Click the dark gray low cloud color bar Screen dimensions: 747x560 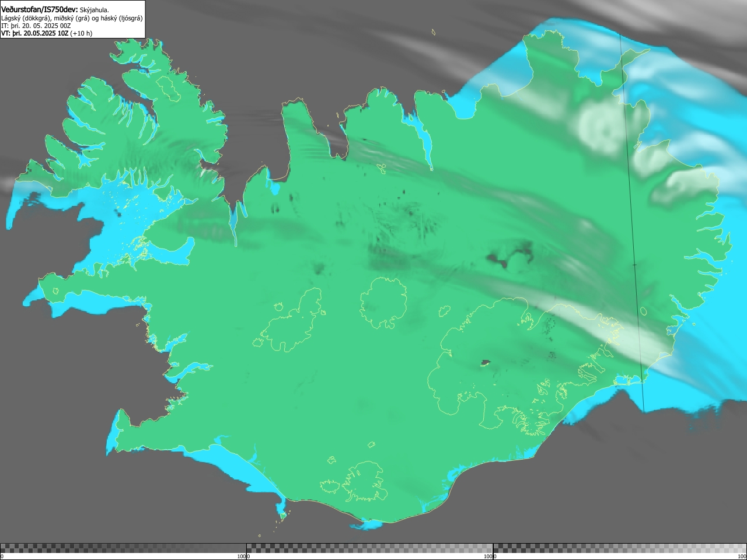[123, 548]
